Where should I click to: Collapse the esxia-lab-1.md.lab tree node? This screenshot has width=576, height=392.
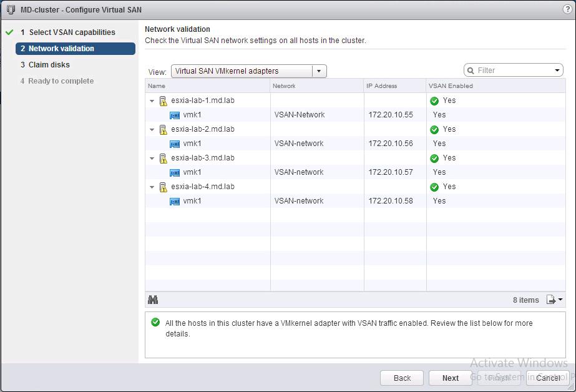(152, 101)
